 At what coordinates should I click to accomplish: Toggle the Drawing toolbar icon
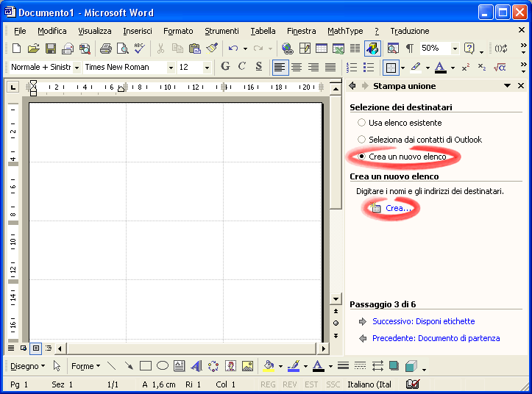(372, 49)
